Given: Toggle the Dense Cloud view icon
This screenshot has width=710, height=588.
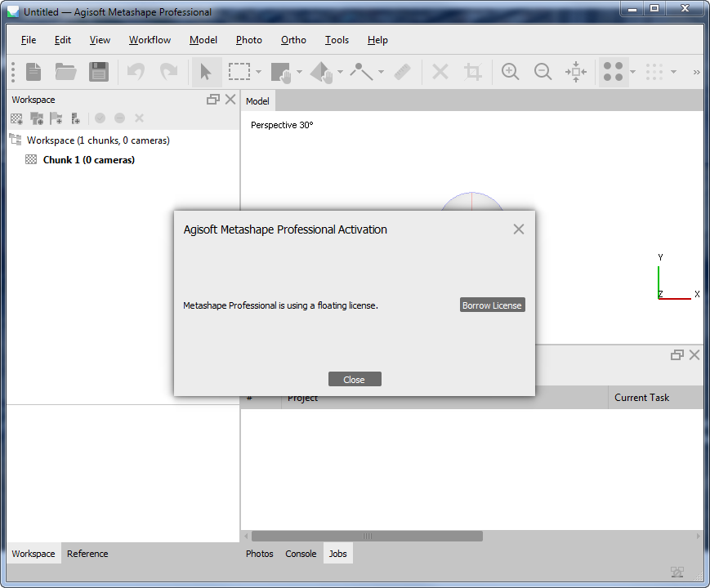Looking at the screenshot, I should (654, 72).
